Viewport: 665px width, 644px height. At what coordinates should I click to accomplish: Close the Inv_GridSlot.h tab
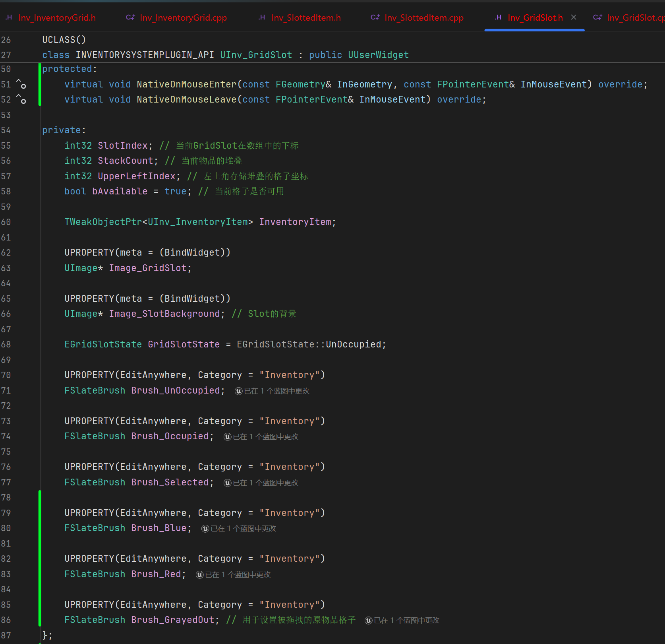pos(574,17)
